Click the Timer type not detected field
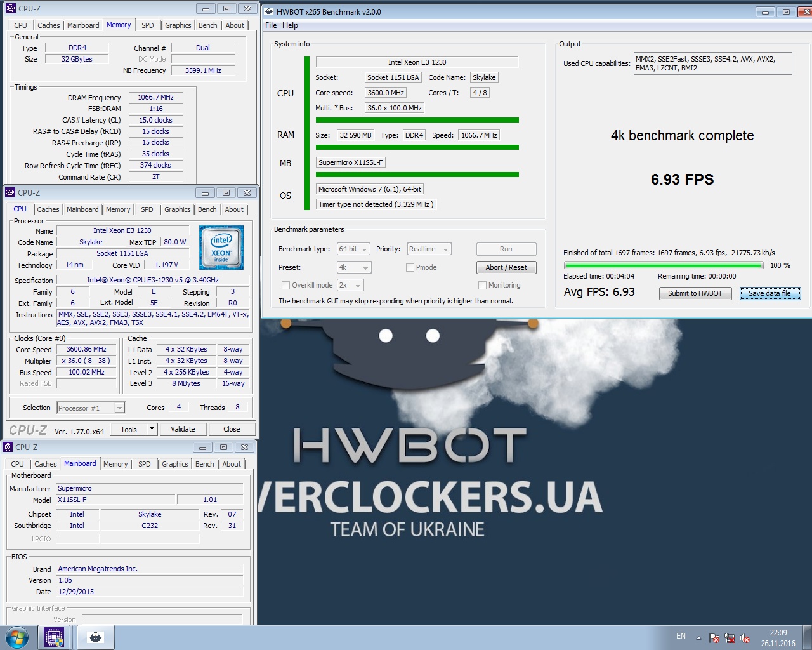This screenshot has height=650, width=812. (x=376, y=204)
